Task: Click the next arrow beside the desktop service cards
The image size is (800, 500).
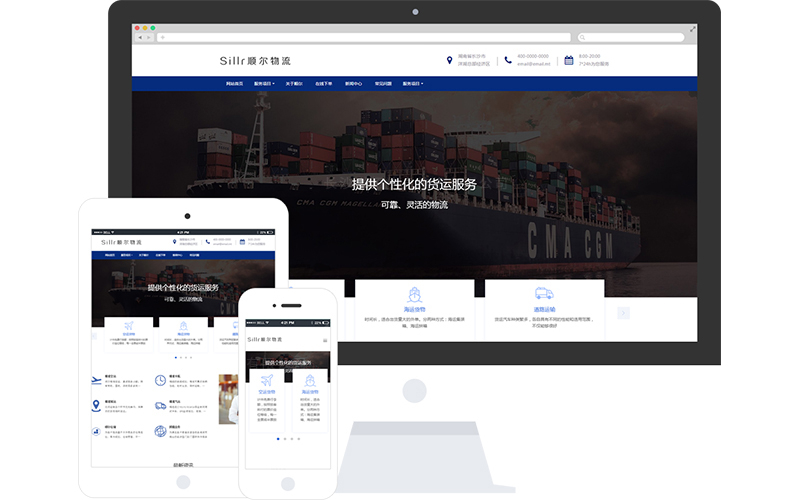Action: [x=623, y=313]
